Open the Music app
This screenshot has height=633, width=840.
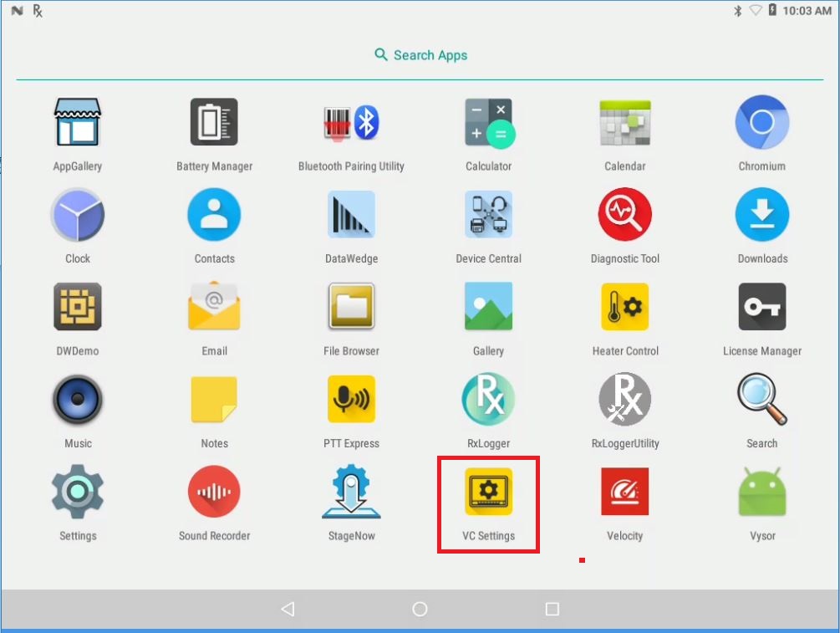(78, 400)
